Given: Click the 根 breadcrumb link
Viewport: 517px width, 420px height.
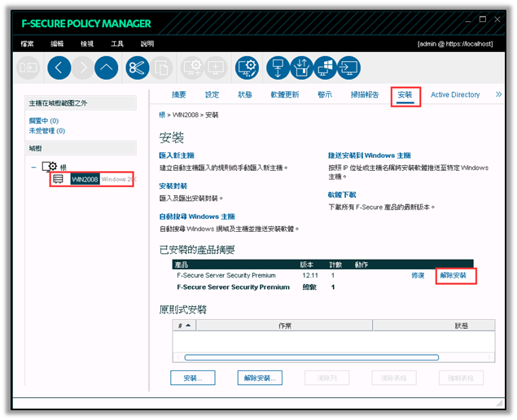Looking at the screenshot, I should tap(162, 115).
